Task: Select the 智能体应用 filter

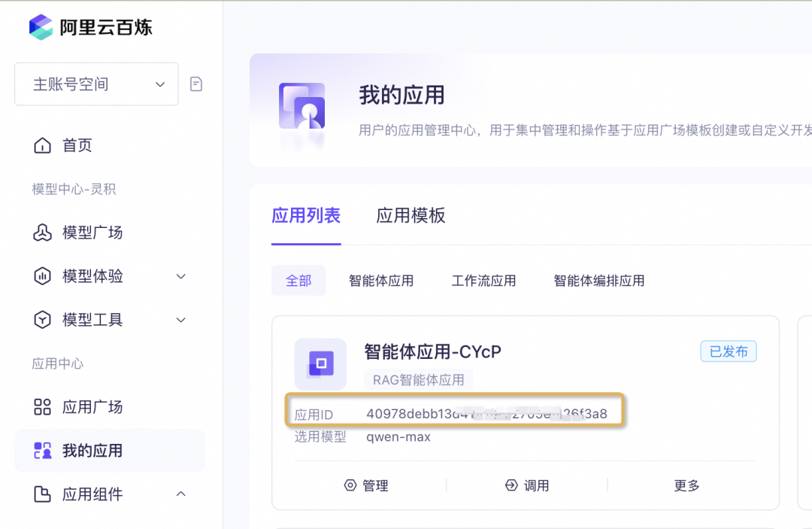Action: 381,280
